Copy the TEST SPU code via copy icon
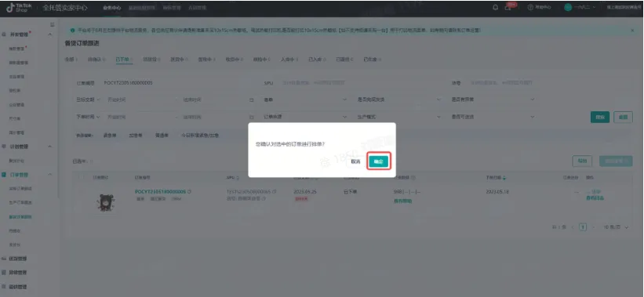 275,191
